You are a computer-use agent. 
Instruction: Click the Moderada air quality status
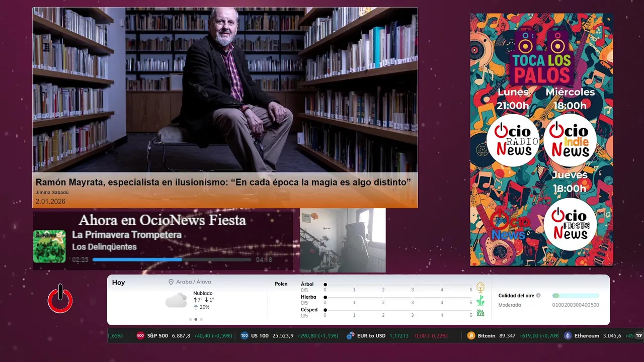tap(510, 305)
